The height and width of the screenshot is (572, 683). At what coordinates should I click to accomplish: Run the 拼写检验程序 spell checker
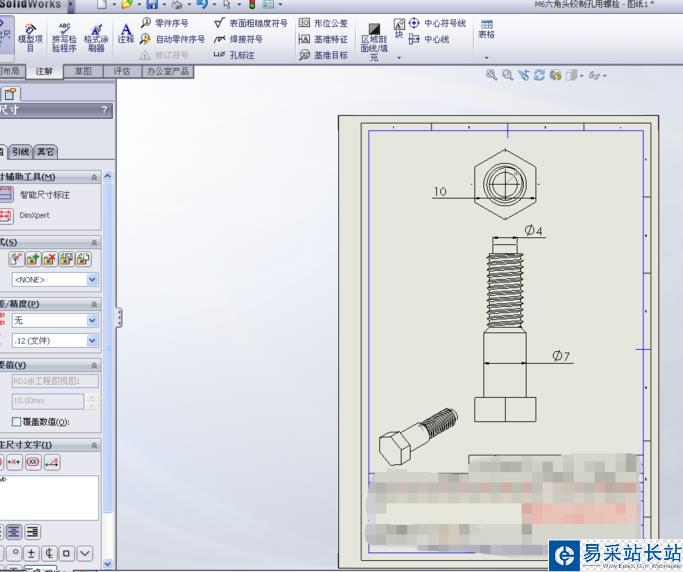pyautogui.click(x=64, y=38)
